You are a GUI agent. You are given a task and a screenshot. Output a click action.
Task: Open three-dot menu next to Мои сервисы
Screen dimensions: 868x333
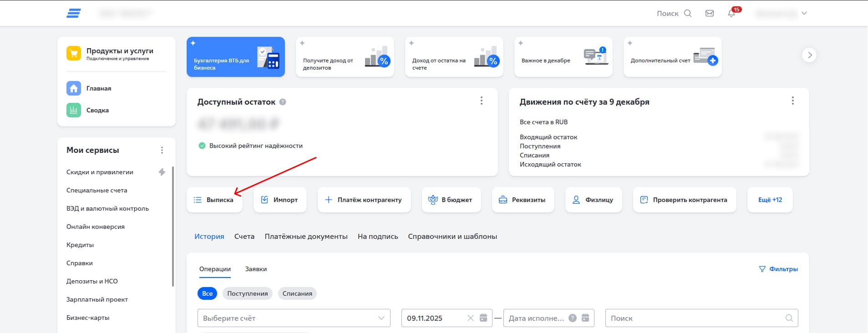pyautogui.click(x=162, y=150)
